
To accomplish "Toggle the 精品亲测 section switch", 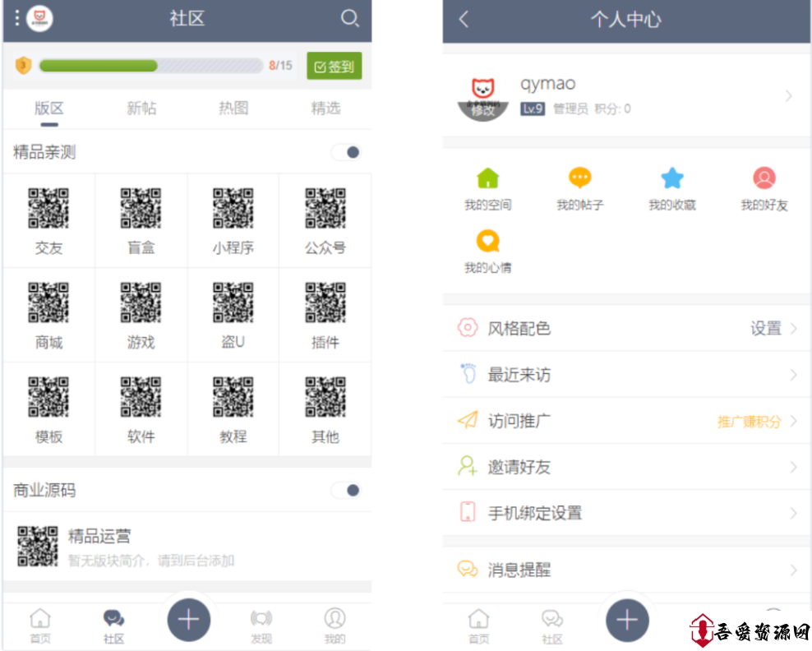I will [346, 152].
